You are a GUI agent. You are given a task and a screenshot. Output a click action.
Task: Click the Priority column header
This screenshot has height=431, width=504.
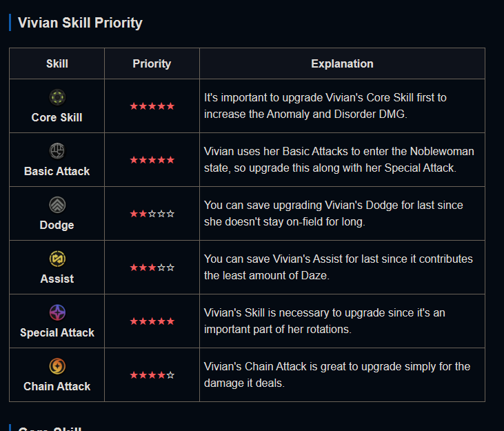tap(152, 63)
